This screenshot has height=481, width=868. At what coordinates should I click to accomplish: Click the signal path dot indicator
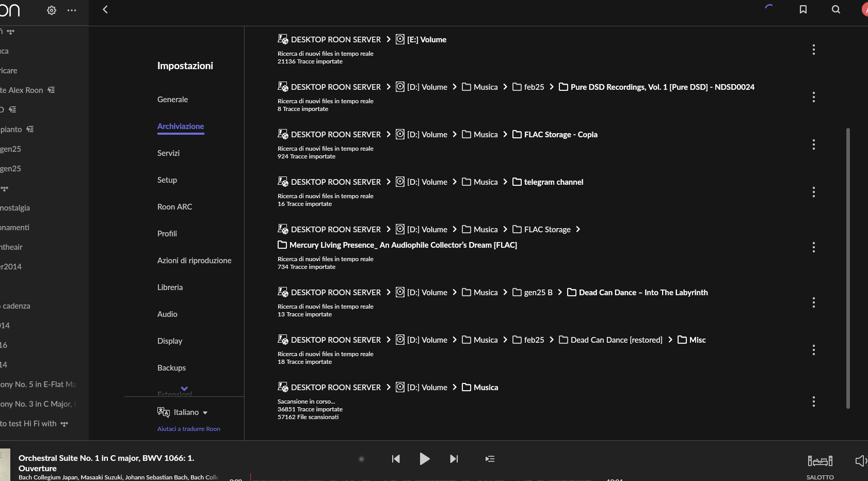pos(361,459)
